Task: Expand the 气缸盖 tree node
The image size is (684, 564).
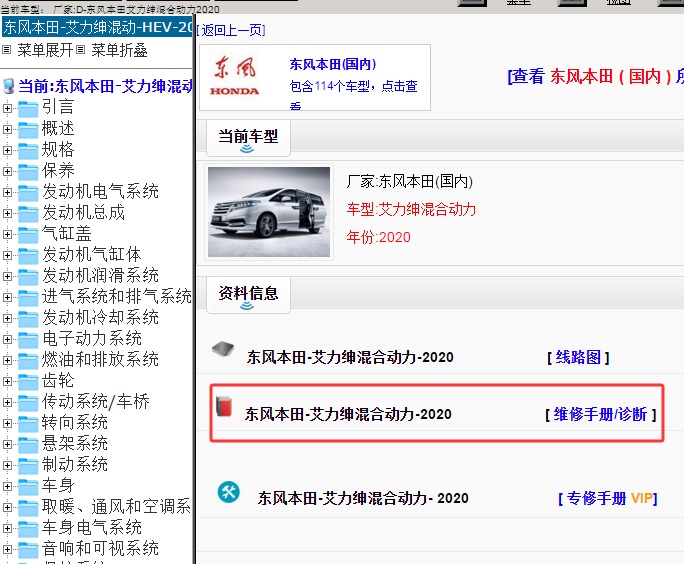Action: pyautogui.click(x=7, y=234)
